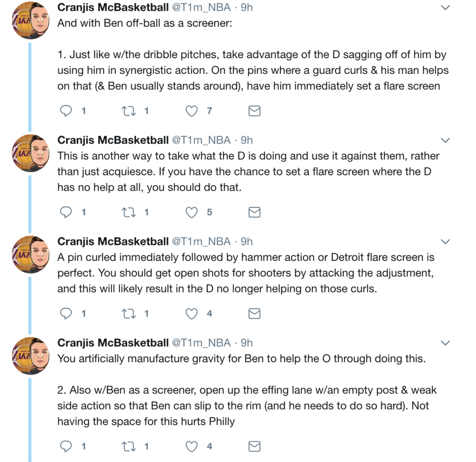Viewport: 476px width, 462px height.
Task: Like the 'pin curled' hammer action tweet
Action: pyautogui.click(x=192, y=314)
